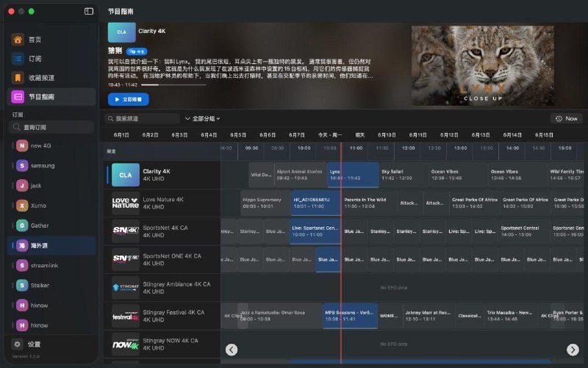This screenshot has height=368, width=588.
Task: Click the SportsNet 4K CA logo
Action: tap(126, 231)
